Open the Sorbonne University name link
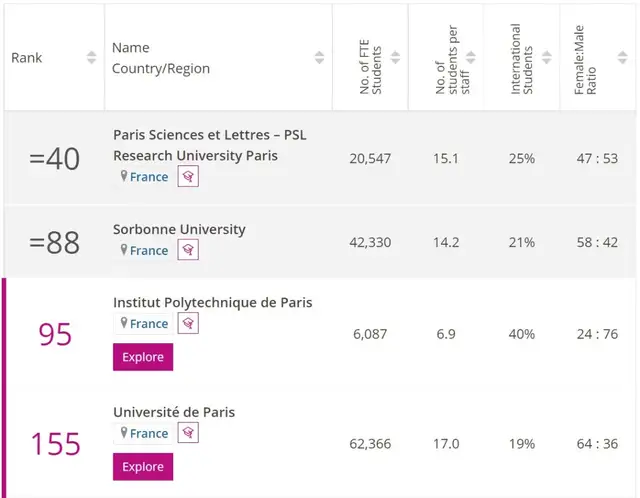The image size is (640, 498). [179, 229]
